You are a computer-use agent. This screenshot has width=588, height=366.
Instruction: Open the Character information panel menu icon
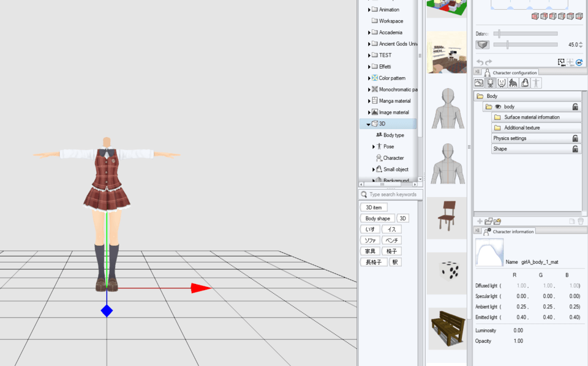tap(477, 230)
